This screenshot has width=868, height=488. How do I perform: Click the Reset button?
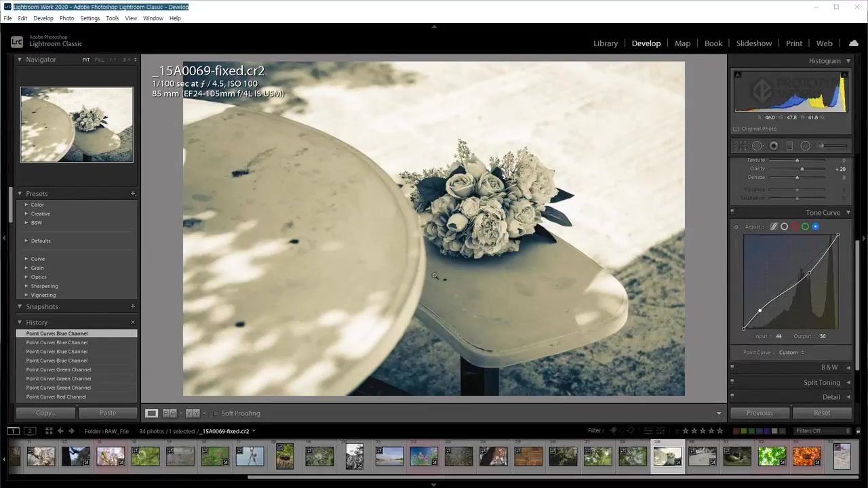[821, 413]
